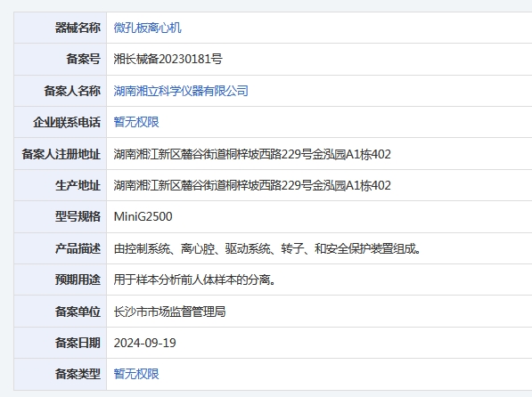The width and height of the screenshot is (532, 397).
Task: Click the 器械名称 row label
Action: tap(78, 28)
